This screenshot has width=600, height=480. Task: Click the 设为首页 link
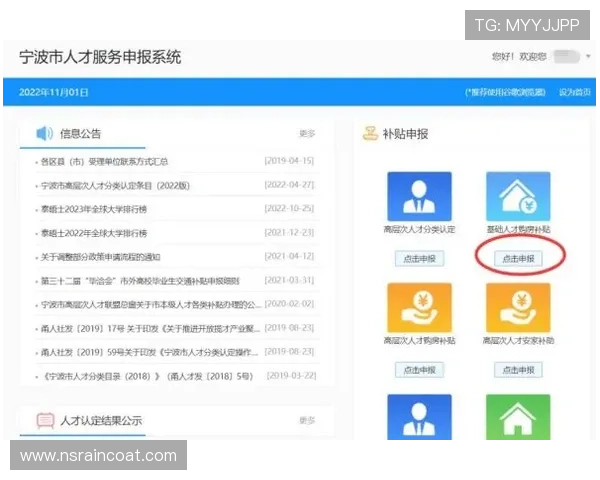tap(575, 92)
